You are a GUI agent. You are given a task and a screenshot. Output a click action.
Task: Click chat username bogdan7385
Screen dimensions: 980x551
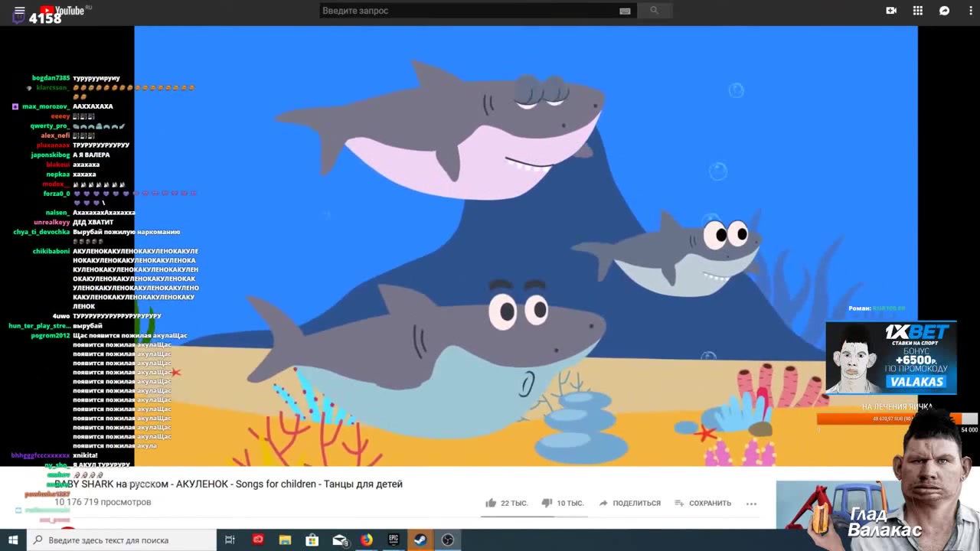tap(51, 78)
